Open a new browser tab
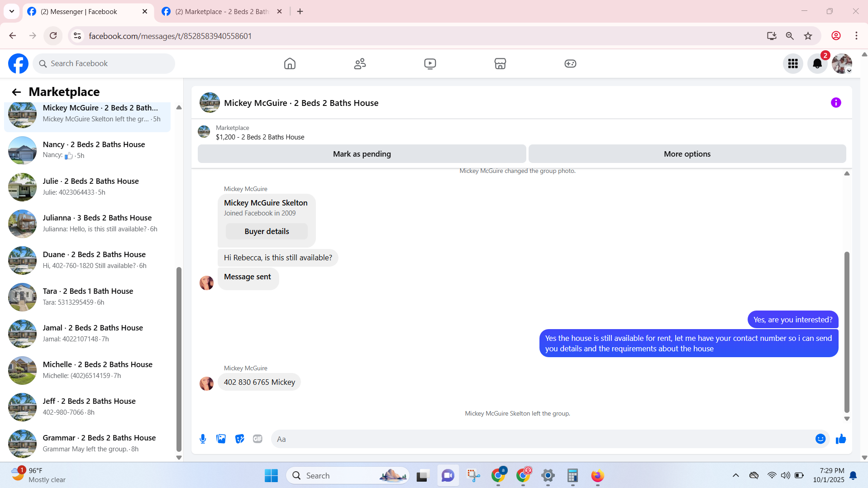The image size is (868, 488). (300, 12)
